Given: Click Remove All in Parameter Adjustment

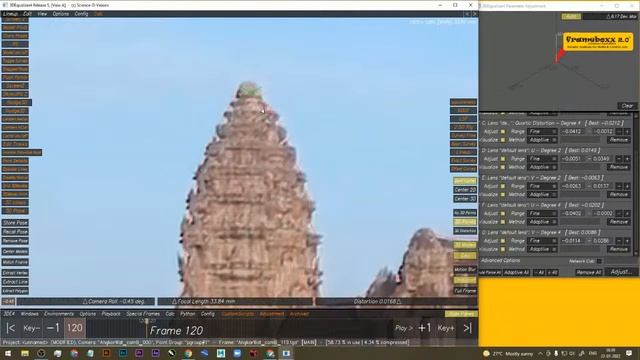Looking at the screenshot, I should pyautogui.click(x=588, y=272).
